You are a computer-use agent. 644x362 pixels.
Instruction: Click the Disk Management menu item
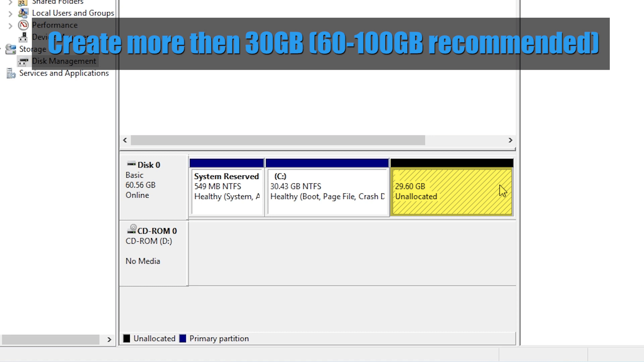[x=64, y=61]
